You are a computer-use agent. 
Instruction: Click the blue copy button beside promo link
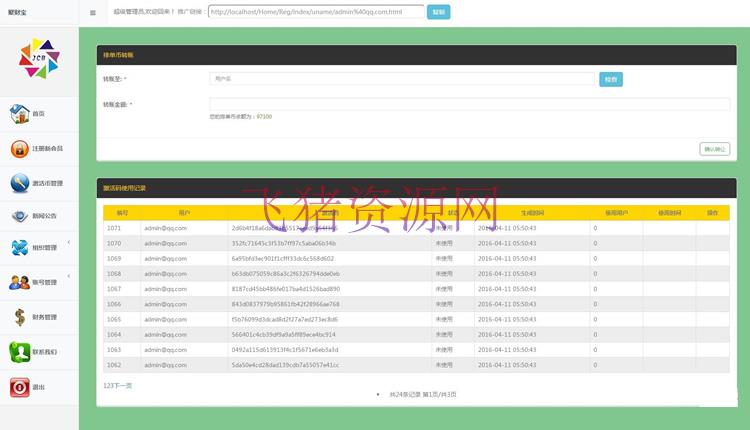(x=438, y=12)
